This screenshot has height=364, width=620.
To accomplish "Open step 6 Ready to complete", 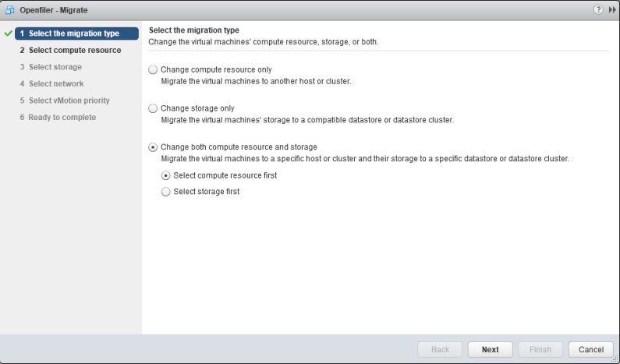I will [x=58, y=117].
